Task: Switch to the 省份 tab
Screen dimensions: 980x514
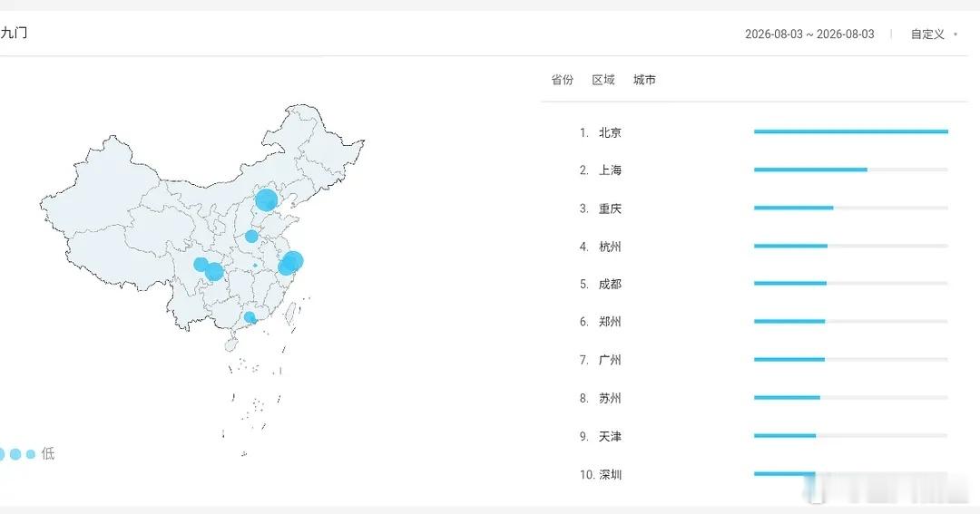Action: [x=562, y=80]
